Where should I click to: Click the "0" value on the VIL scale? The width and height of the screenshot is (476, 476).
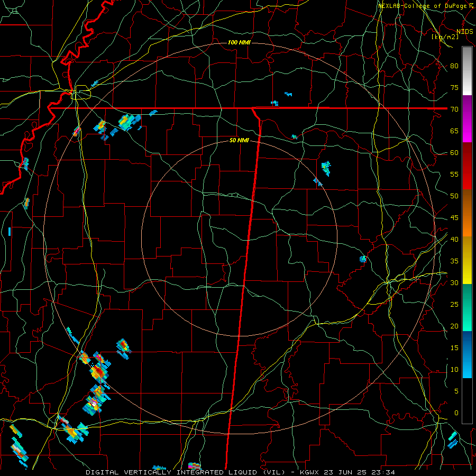point(456,413)
